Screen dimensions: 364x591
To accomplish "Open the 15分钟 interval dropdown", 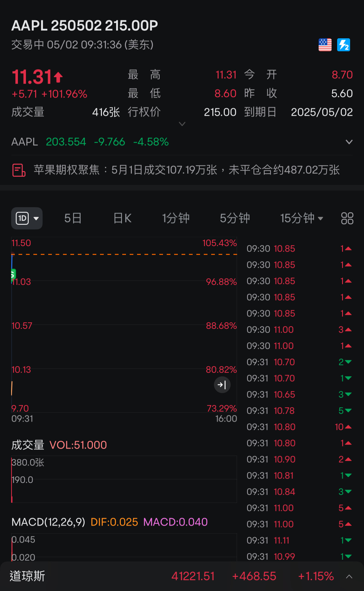I will (x=302, y=218).
